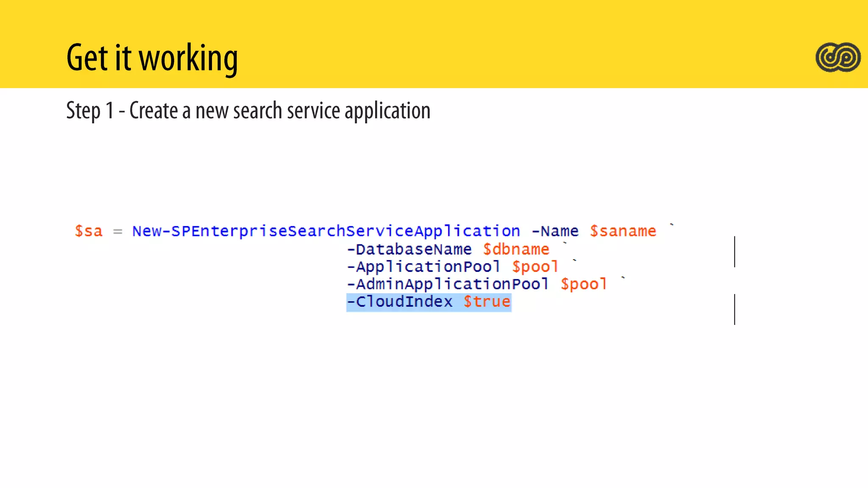
Task: Click the -Name parameter
Action: (555, 231)
